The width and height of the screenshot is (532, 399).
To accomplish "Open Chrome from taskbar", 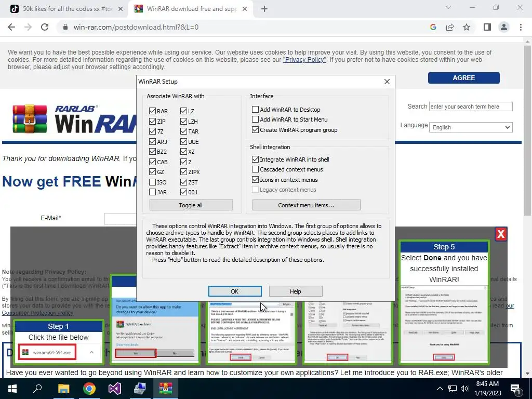I will [89, 389].
